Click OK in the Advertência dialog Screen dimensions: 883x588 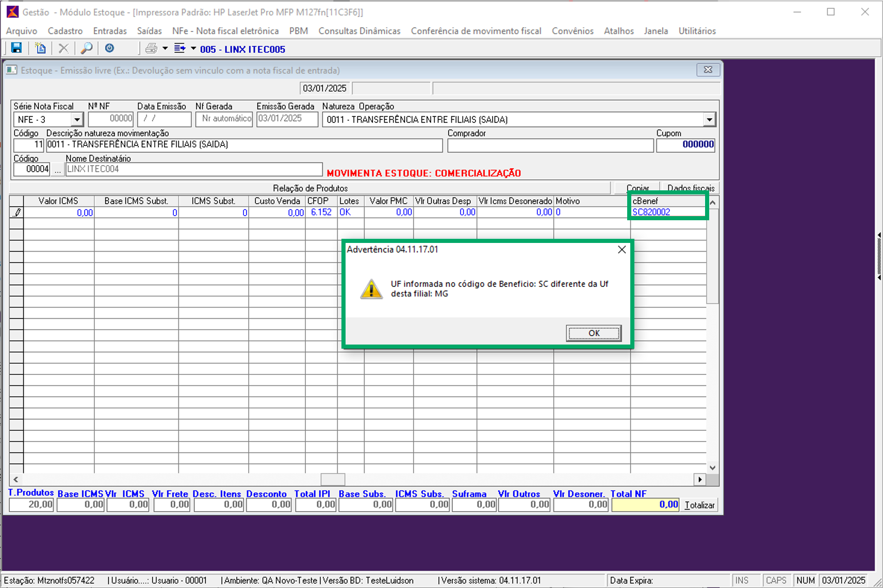coord(594,333)
